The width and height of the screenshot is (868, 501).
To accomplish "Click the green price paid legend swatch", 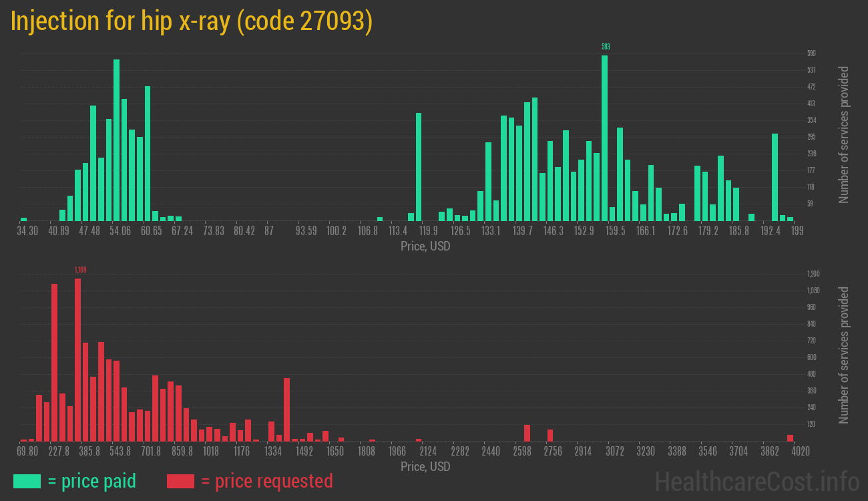I will (x=27, y=481).
